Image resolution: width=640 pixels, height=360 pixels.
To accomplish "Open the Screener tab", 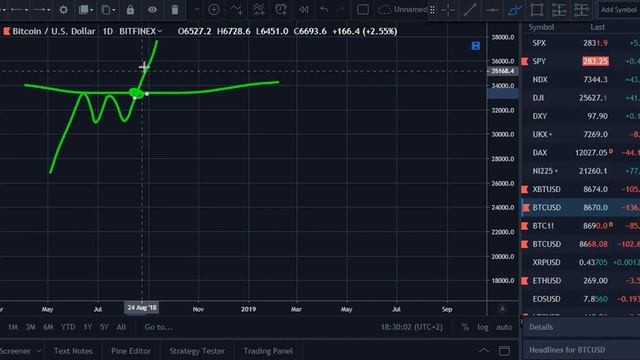I will [x=16, y=351].
